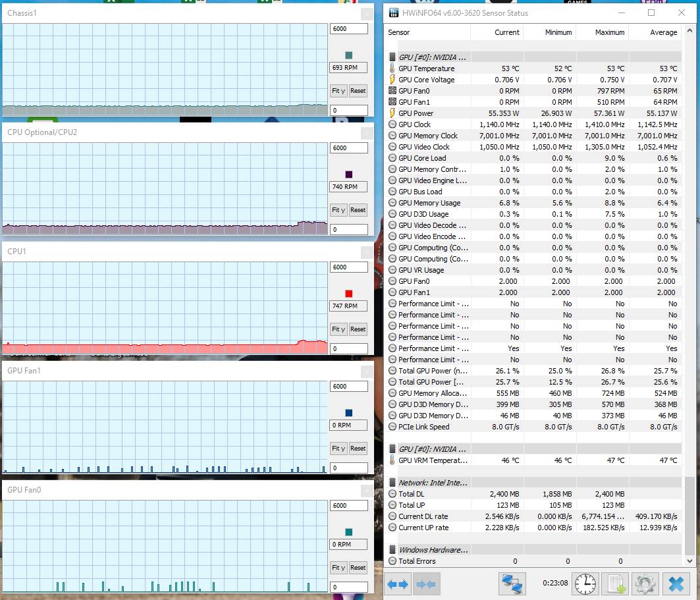Select the GPU Memory Usage row
The height and width of the screenshot is (600, 700).
pyautogui.click(x=533, y=203)
